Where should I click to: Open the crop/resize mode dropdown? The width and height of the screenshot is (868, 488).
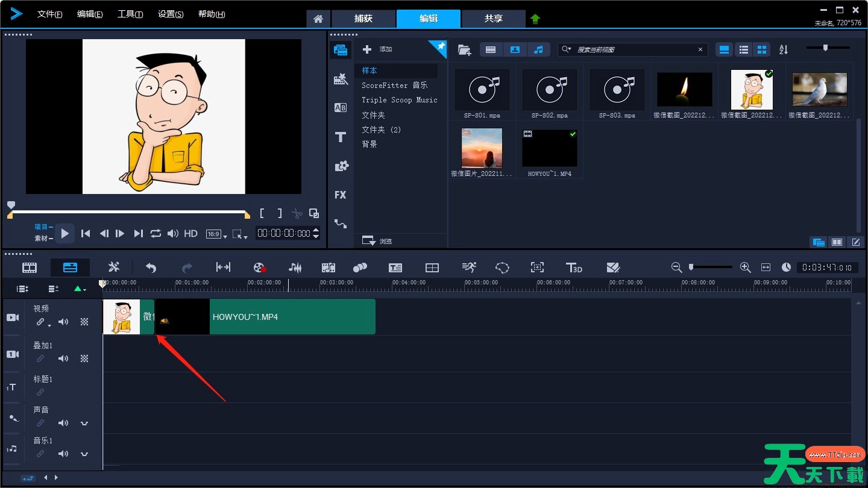[240, 234]
